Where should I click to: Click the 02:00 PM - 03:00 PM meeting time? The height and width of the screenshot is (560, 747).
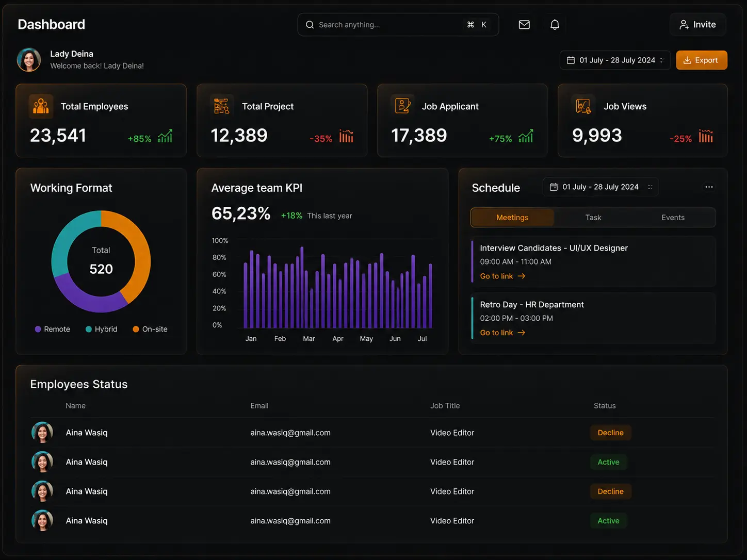tap(516, 319)
